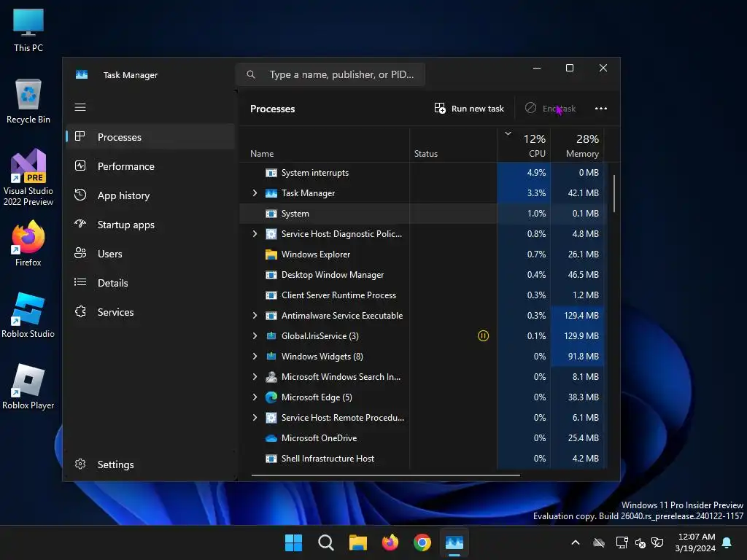Select the Roblox Studio desktop icon
The height and width of the screenshot is (560, 747).
tap(28, 315)
